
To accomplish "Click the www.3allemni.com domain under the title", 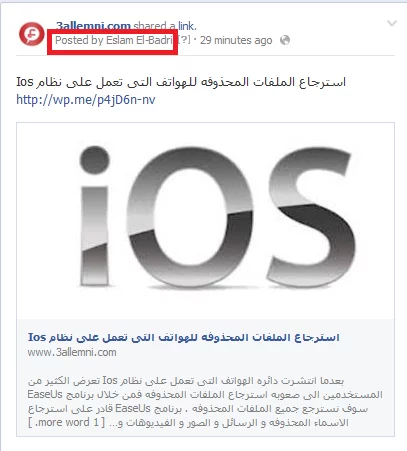I will pos(72,352).
